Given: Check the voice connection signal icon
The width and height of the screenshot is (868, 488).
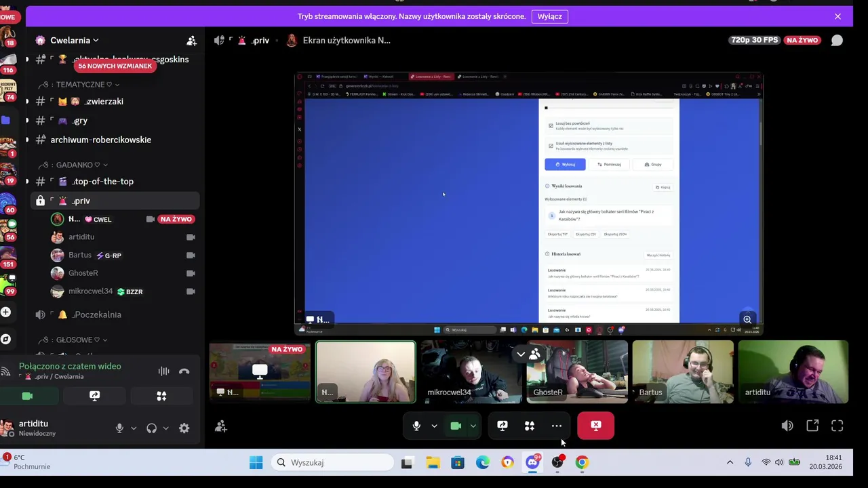Looking at the screenshot, I should pos(6,371).
